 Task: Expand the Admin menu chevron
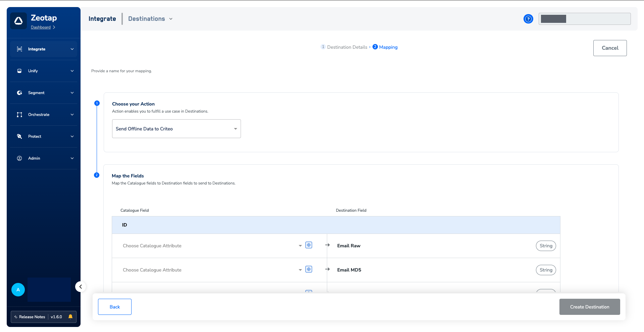[x=72, y=158]
